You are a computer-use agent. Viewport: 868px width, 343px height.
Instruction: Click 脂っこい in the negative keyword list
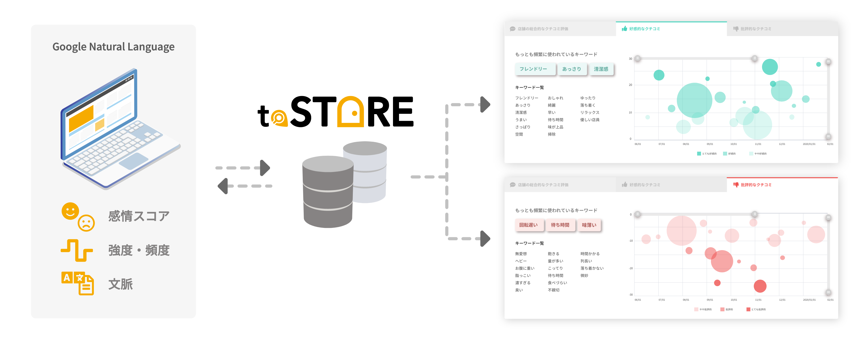(x=523, y=276)
